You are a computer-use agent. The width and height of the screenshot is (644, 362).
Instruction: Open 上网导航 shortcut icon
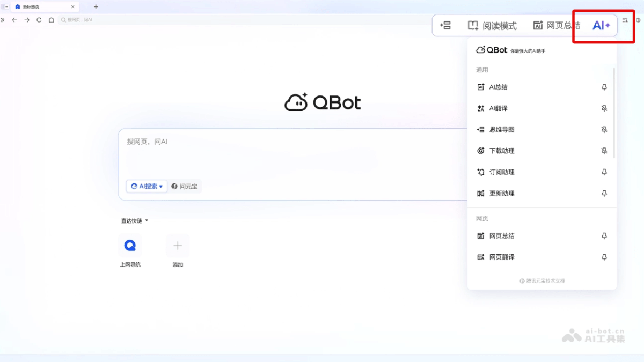pos(130,246)
